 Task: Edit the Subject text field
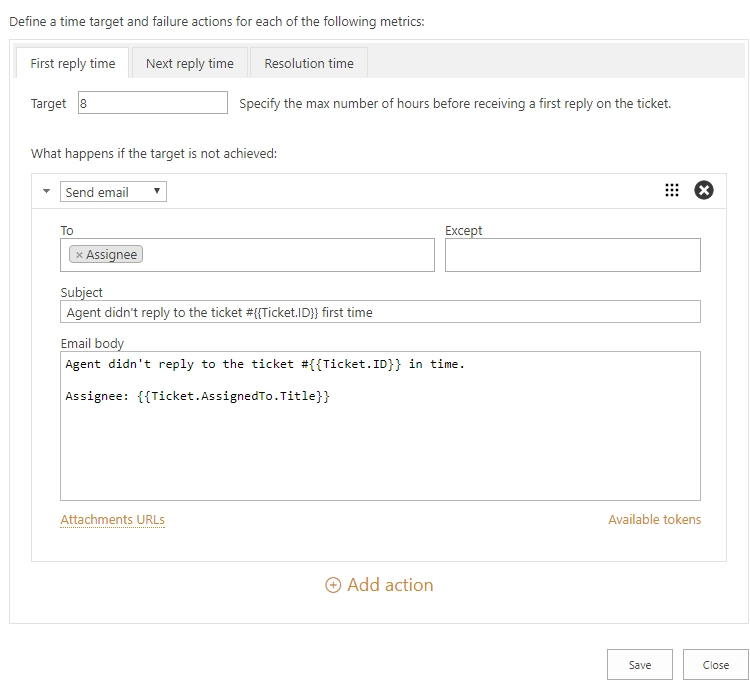(x=380, y=312)
